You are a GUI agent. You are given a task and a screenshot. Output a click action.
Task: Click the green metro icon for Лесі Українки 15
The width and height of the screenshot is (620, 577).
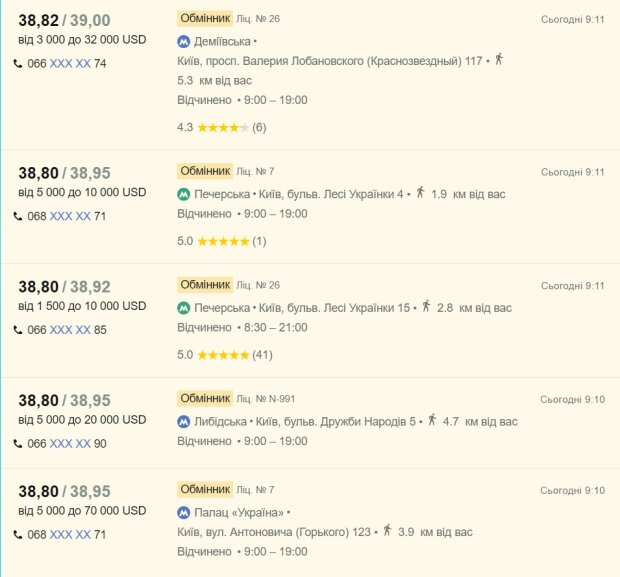183,308
